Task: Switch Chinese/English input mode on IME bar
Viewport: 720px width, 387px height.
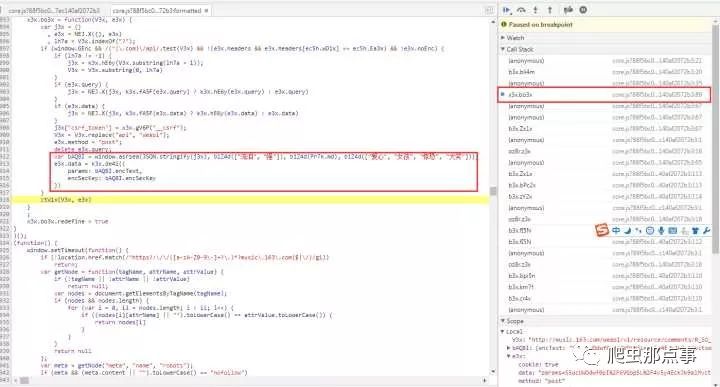Action: coord(616,230)
